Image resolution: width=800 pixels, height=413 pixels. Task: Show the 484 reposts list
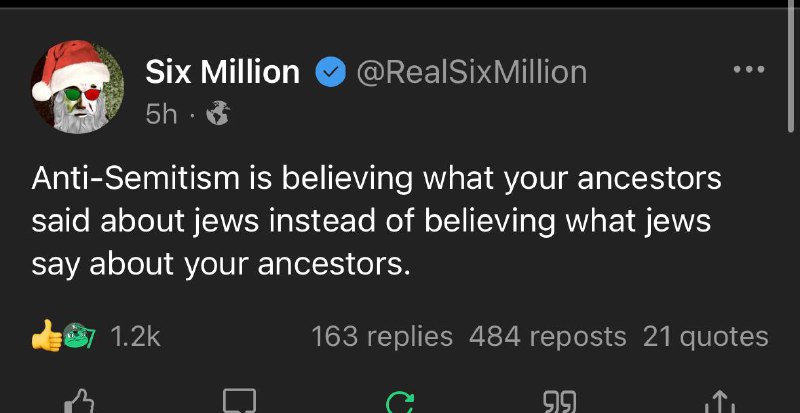547,336
